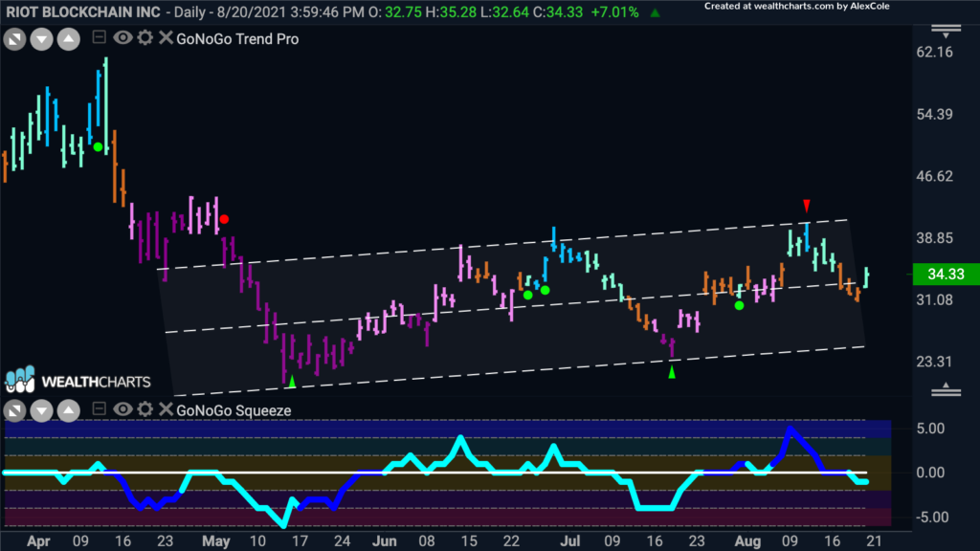Click the green current price tag 34.33
The image size is (980, 551).
click(x=946, y=274)
